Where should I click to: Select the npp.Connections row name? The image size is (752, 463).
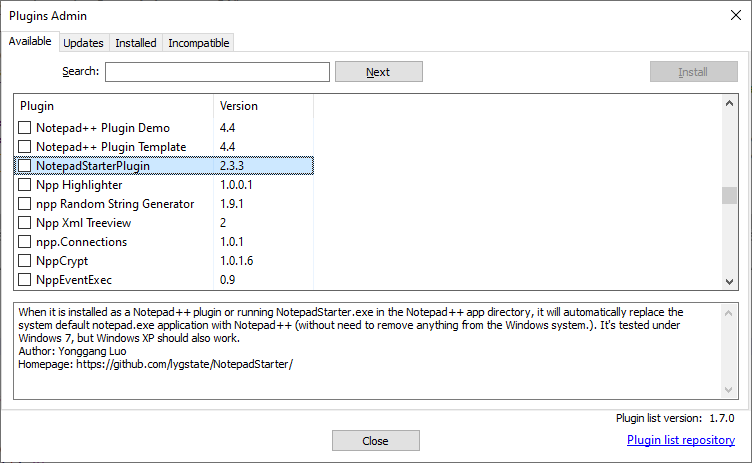tap(82, 242)
